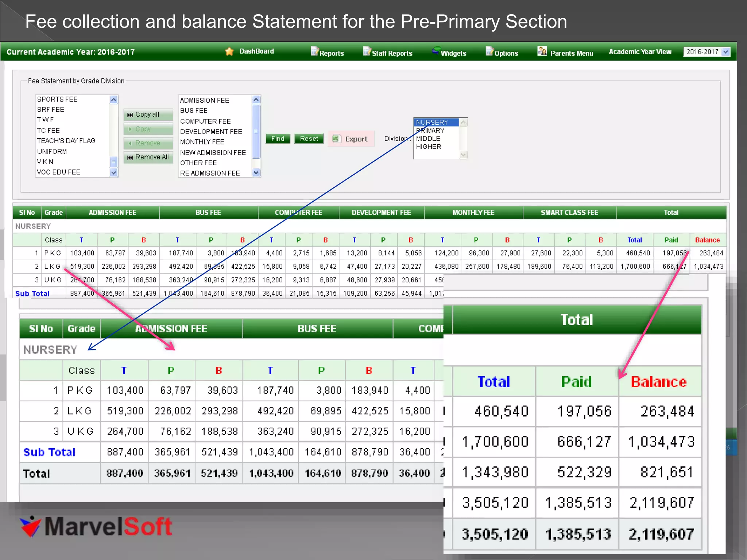Select BUS FEE in selected list

pos(194,110)
